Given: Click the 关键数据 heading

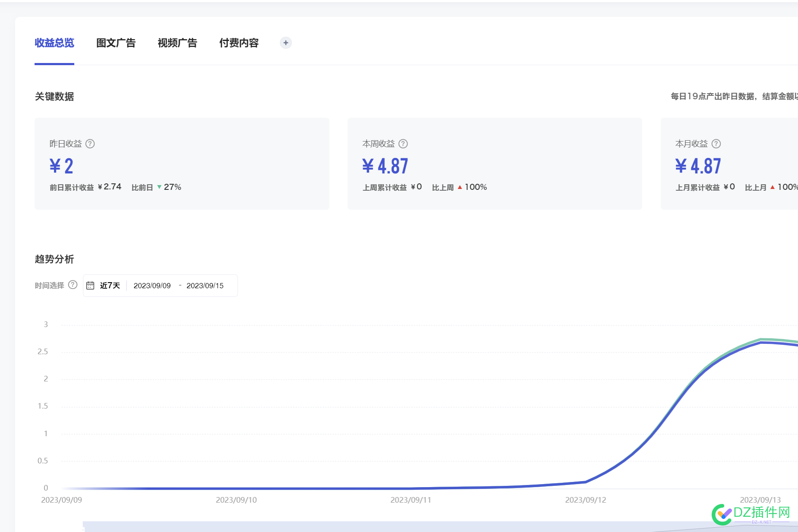Looking at the screenshot, I should click(54, 96).
